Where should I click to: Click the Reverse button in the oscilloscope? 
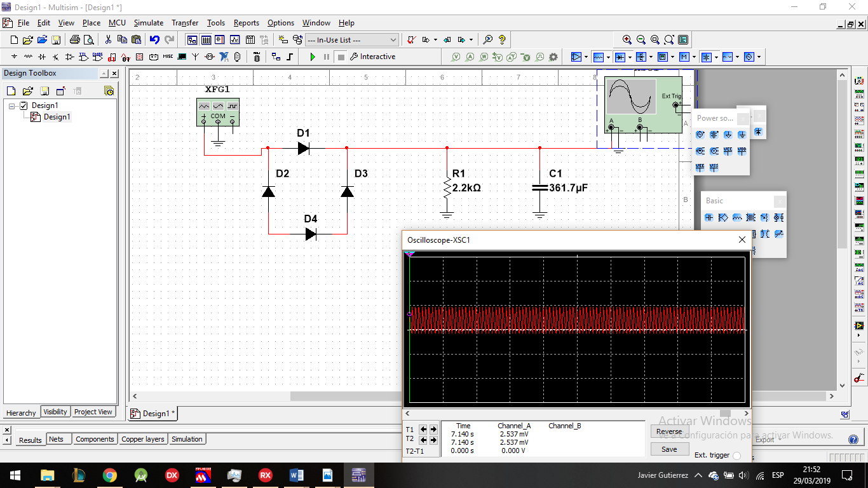pos(669,431)
